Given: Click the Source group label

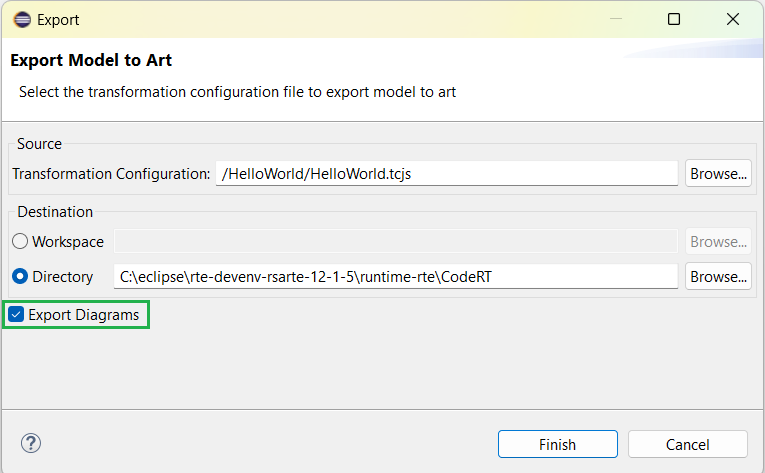Looking at the screenshot, I should [39, 144].
